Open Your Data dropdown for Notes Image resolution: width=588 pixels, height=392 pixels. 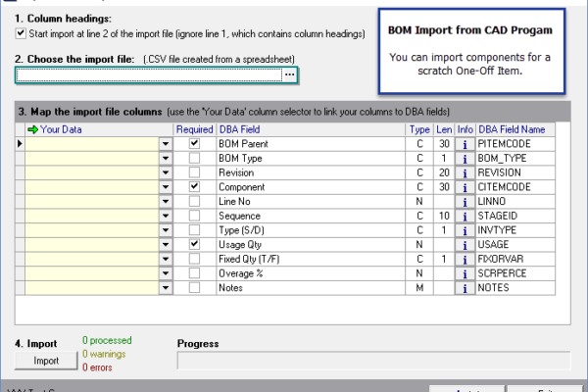tap(166, 288)
